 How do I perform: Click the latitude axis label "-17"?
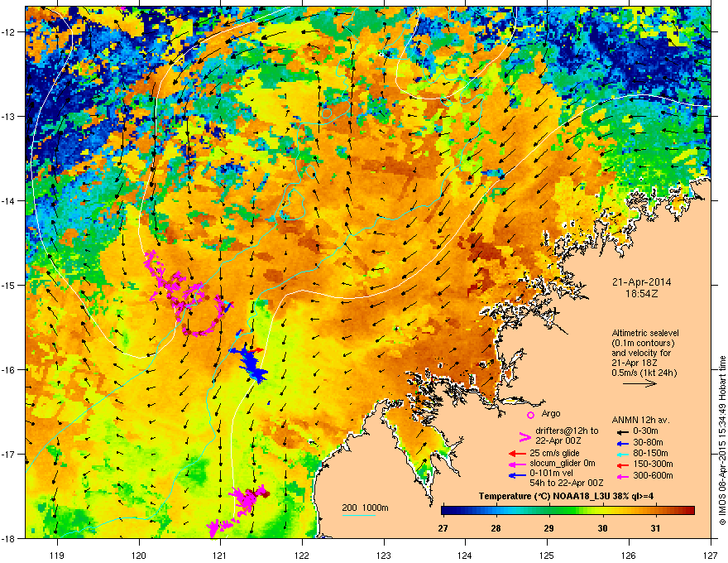point(9,454)
